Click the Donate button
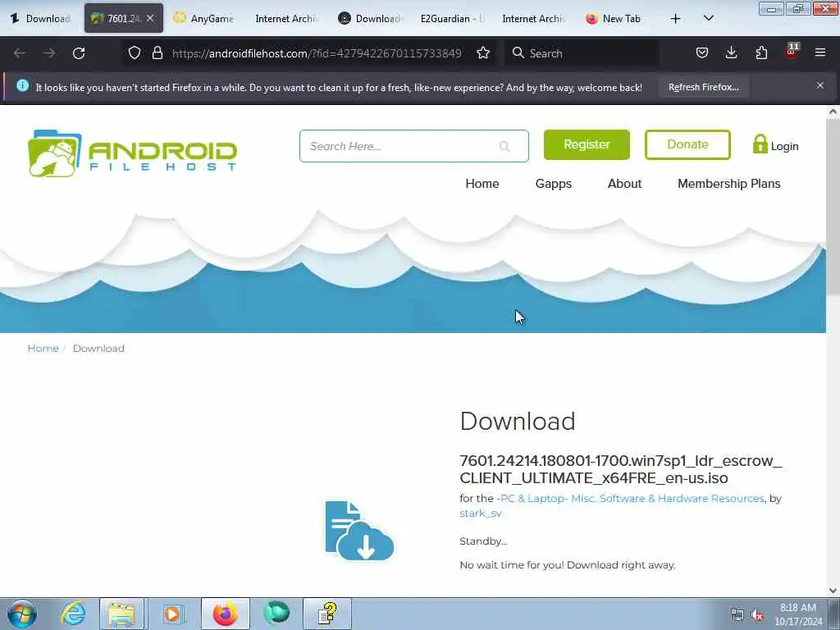 pos(687,144)
